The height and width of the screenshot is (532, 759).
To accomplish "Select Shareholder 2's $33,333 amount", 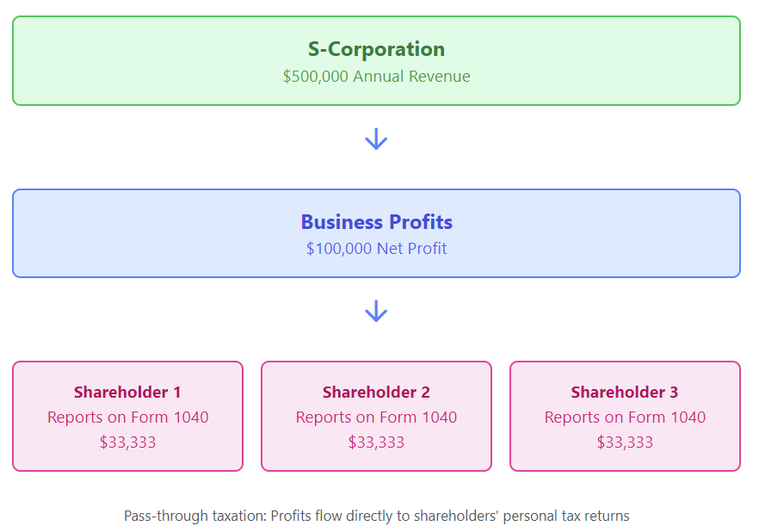I will [x=376, y=442].
